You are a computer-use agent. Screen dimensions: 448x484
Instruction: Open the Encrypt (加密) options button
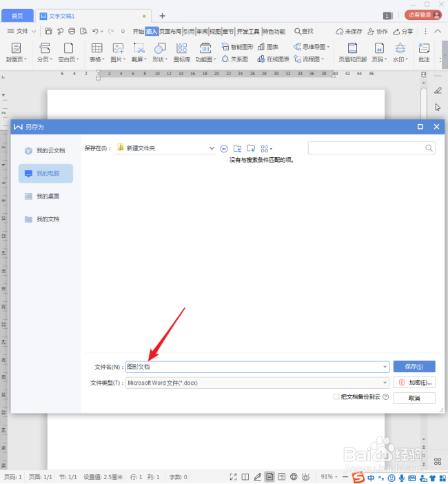tap(414, 383)
